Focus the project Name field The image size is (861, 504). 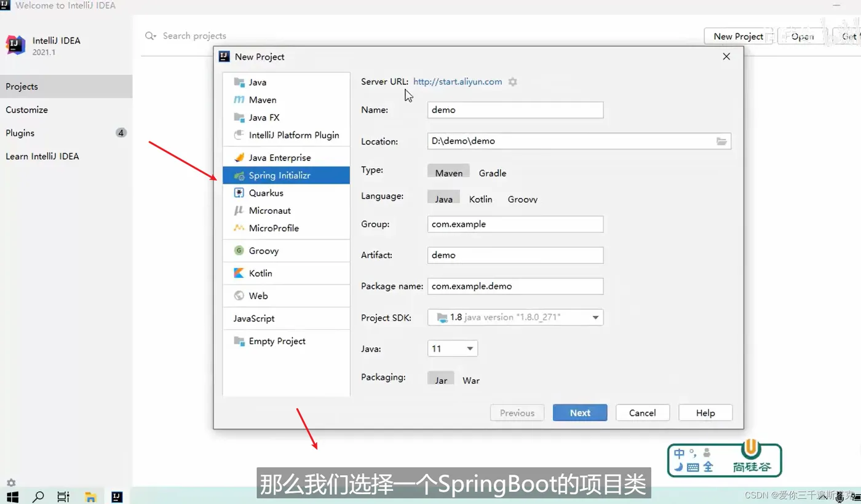coord(515,110)
